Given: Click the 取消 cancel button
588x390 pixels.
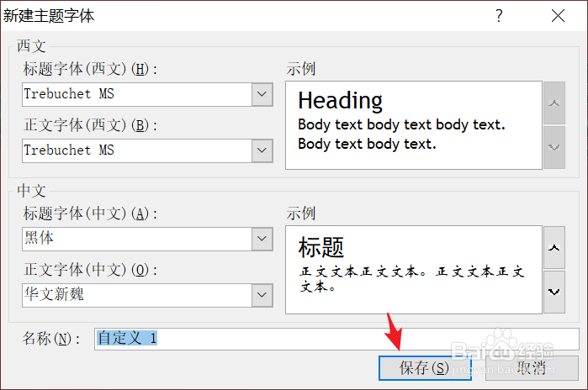Looking at the screenshot, I should coord(532,368).
